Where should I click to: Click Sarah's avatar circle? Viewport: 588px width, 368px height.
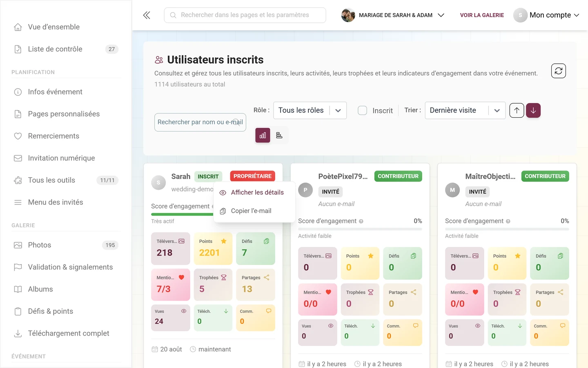(158, 183)
